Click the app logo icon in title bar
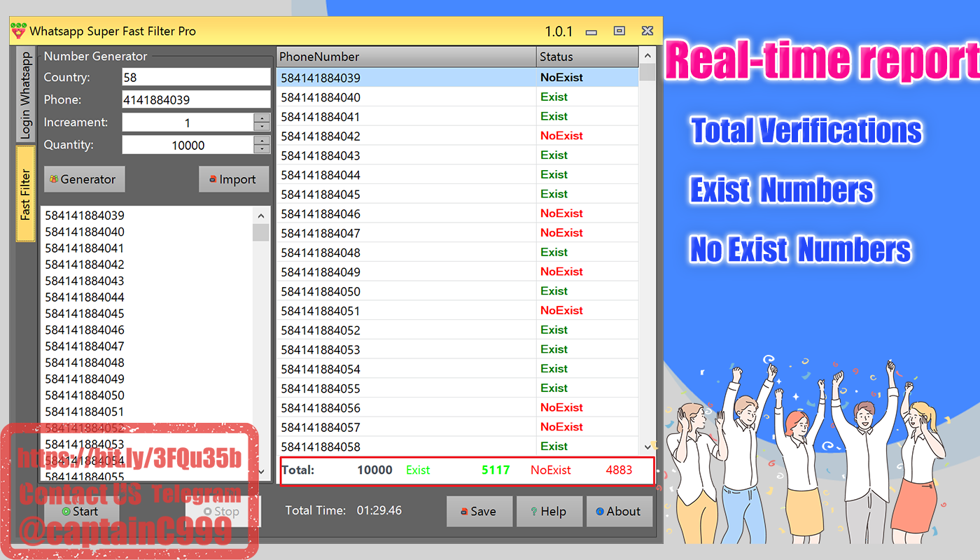This screenshot has width=980, height=560. [x=19, y=31]
